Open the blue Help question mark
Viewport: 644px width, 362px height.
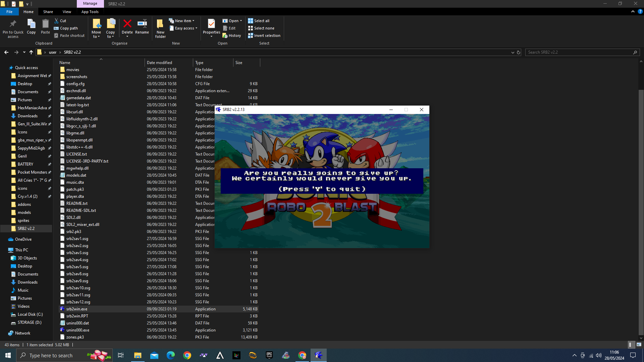(640, 11)
